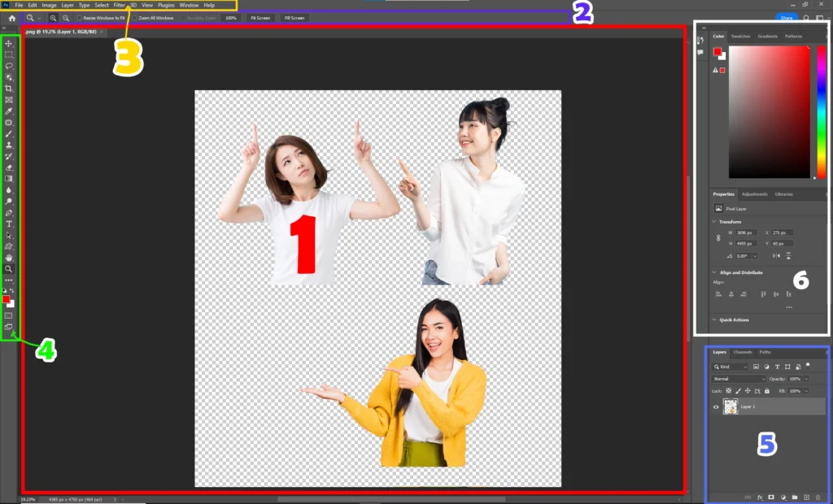Select the History Brush tool
Screen dimensions: 833x504
[x=8, y=156]
